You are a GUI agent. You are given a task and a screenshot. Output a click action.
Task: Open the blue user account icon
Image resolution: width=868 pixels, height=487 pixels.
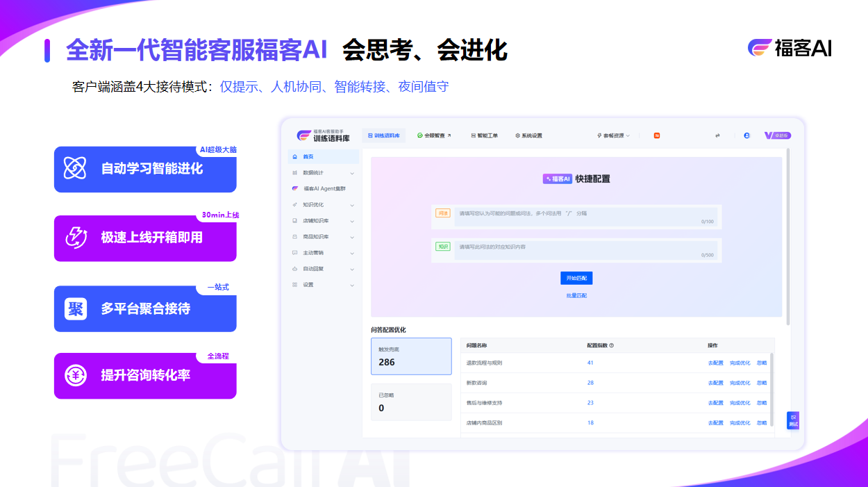[746, 135]
